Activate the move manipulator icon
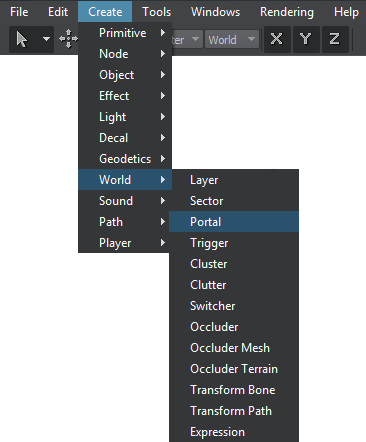 tap(68, 39)
